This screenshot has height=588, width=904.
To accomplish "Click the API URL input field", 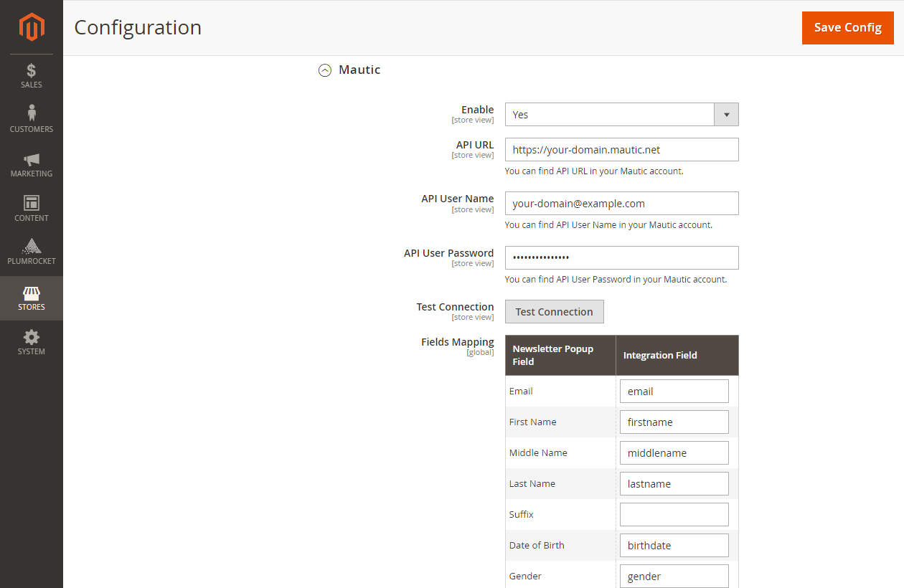I will point(621,150).
